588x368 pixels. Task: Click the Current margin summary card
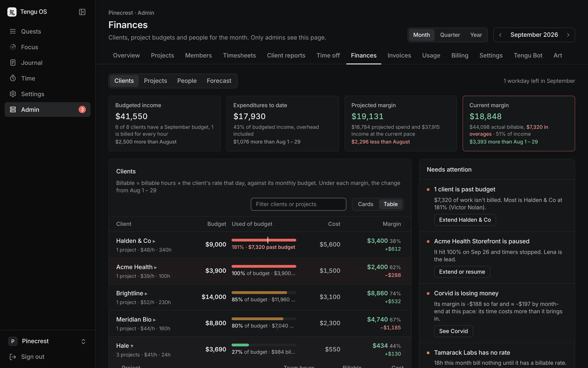[x=519, y=124]
